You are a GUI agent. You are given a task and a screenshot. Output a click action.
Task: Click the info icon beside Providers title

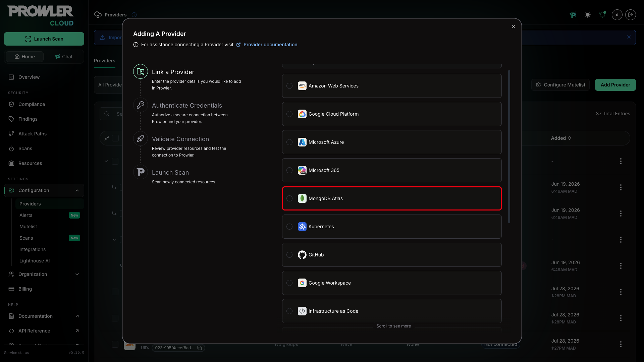point(134,15)
